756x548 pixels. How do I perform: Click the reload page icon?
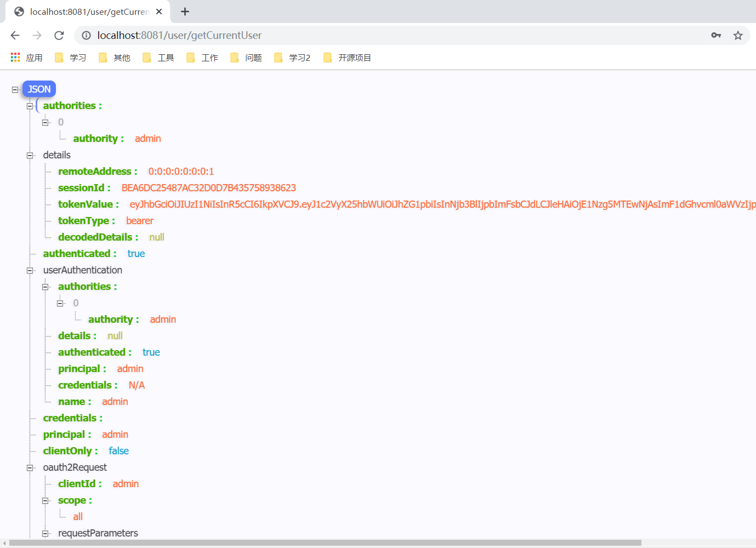tap(59, 36)
